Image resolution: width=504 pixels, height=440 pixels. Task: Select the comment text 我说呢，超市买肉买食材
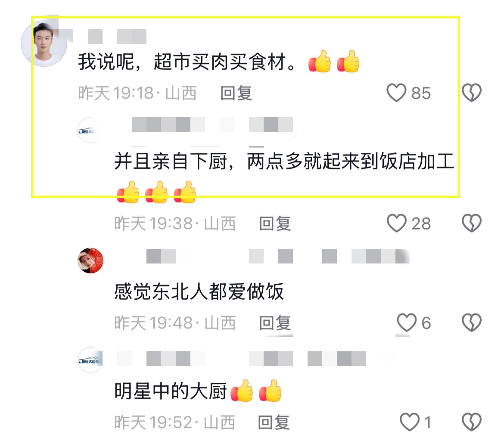187,62
